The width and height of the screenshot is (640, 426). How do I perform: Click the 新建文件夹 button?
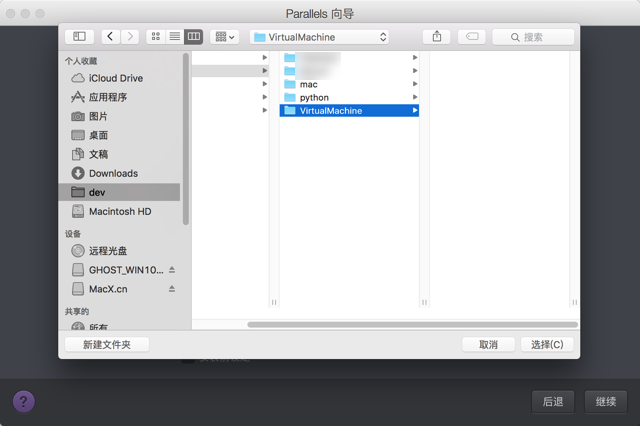click(x=107, y=345)
